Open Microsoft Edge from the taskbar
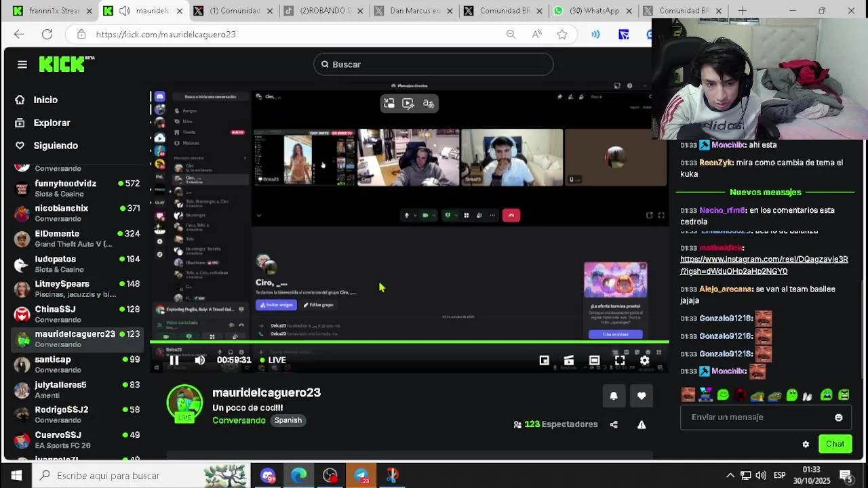 (299, 476)
